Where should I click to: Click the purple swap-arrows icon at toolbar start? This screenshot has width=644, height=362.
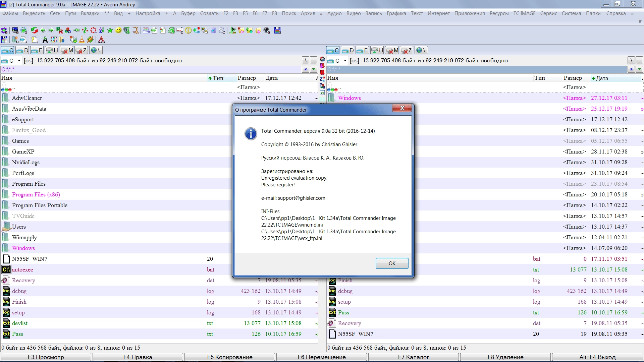click(4, 30)
